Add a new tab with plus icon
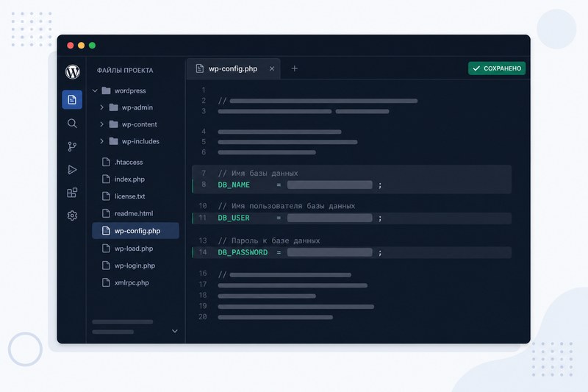 click(295, 68)
